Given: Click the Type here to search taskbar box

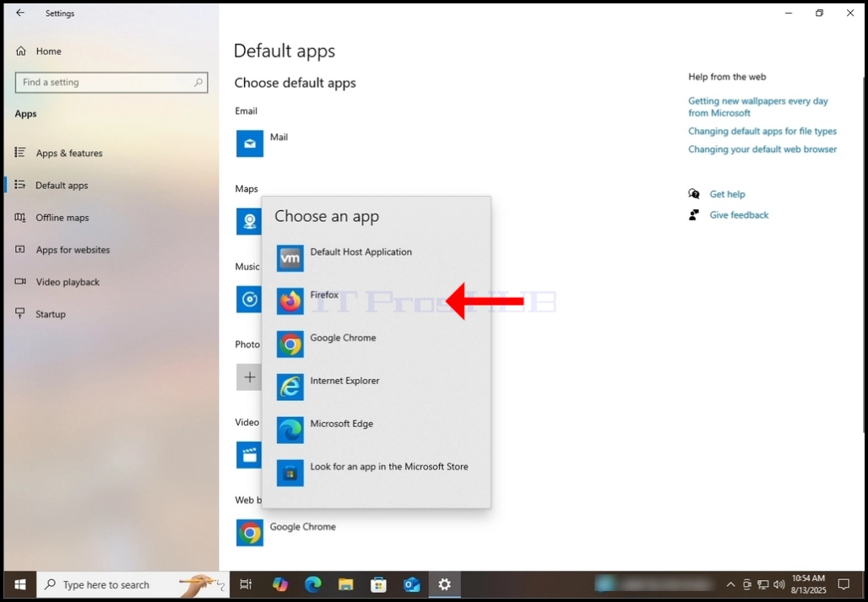Looking at the screenshot, I should tap(133, 585).
